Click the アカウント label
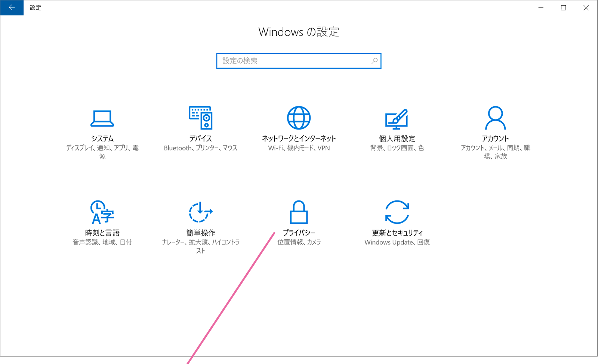 (495, 139)
